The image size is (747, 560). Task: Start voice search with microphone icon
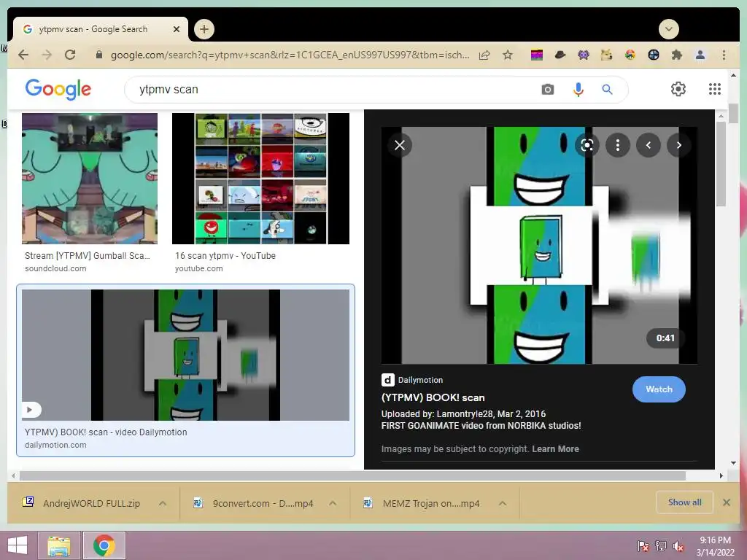click(x=578, y=89)
